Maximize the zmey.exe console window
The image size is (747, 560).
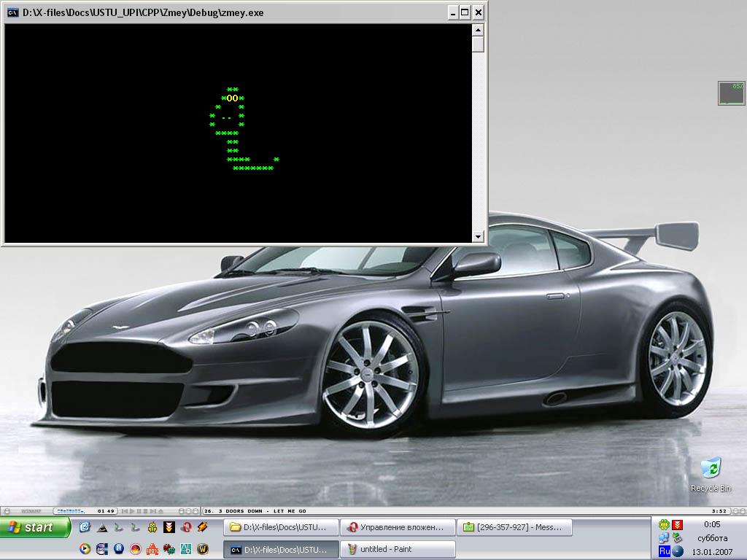tap(465, 12)
